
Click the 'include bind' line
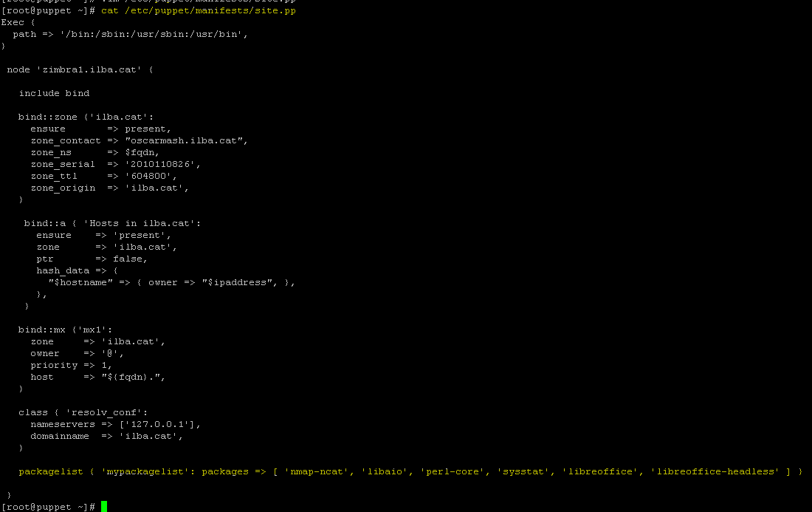point(55,93)
